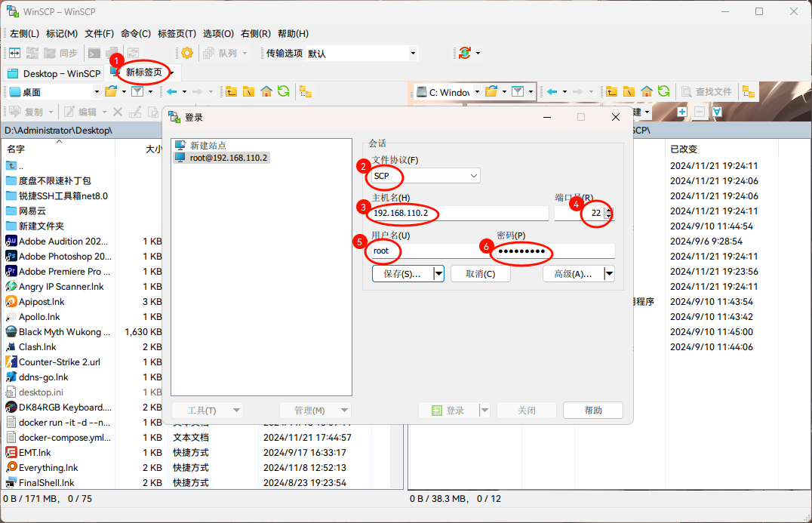This screenshot has height=523, width=812.
Task: Increase the port number with the up stepper
Action: 609,210
